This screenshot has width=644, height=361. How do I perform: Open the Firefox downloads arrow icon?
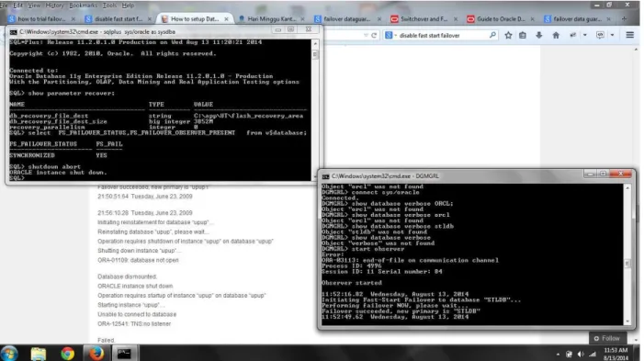coord(539,35)
